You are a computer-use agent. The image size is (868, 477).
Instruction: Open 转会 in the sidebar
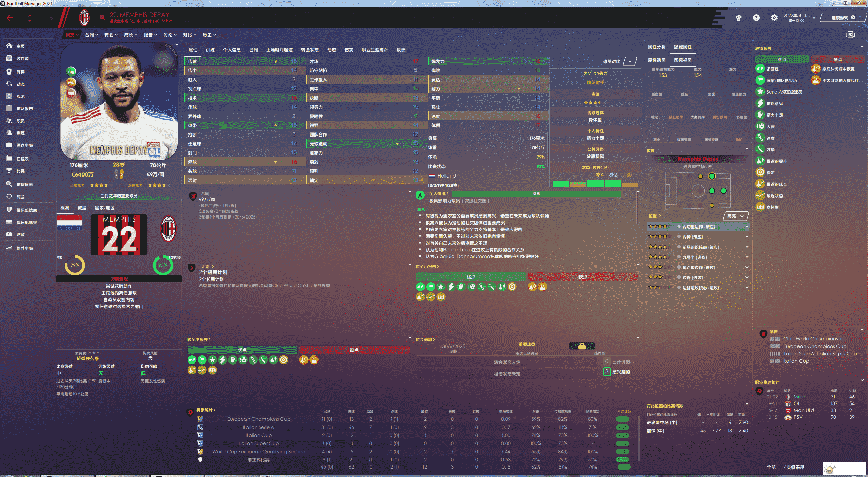21,196
